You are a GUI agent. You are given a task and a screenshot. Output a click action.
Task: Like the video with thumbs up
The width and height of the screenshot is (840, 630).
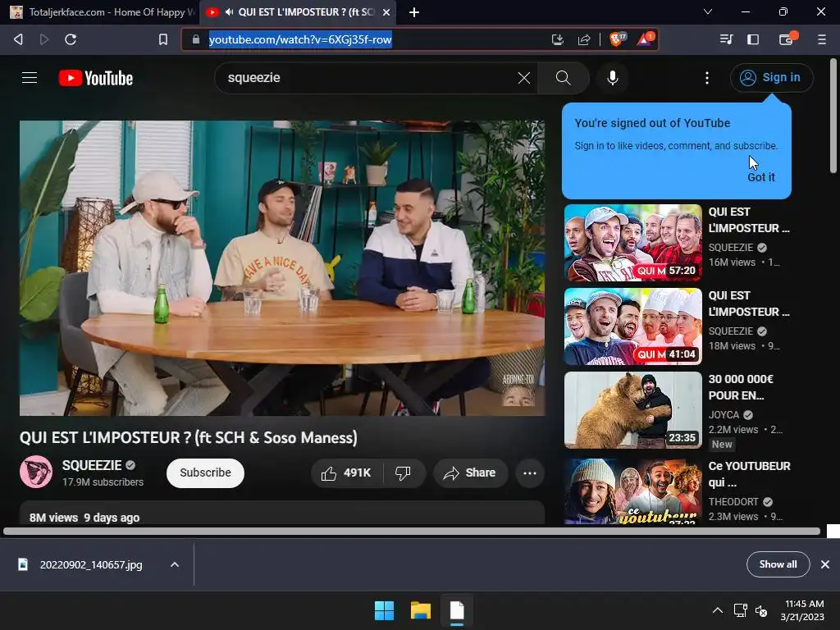347,473
